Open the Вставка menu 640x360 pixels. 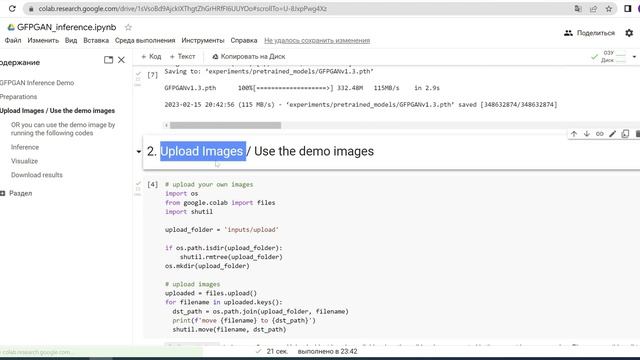(x=96, y=40)
